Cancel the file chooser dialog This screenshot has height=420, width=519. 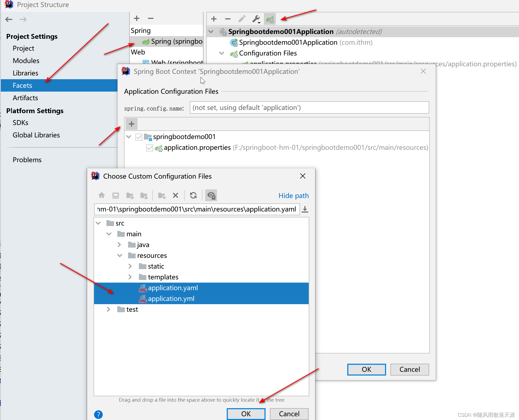point(289,414)
